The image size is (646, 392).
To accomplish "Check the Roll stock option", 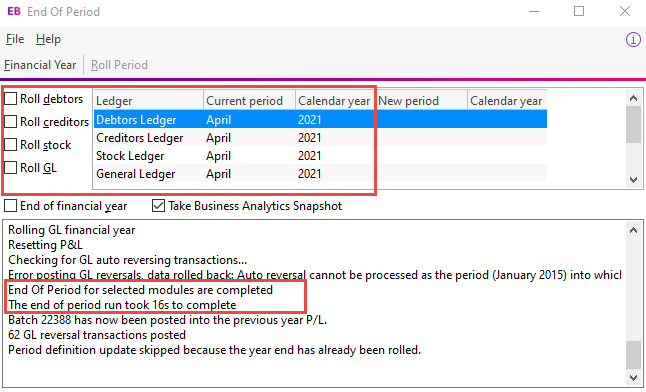I will pos(11,145).
